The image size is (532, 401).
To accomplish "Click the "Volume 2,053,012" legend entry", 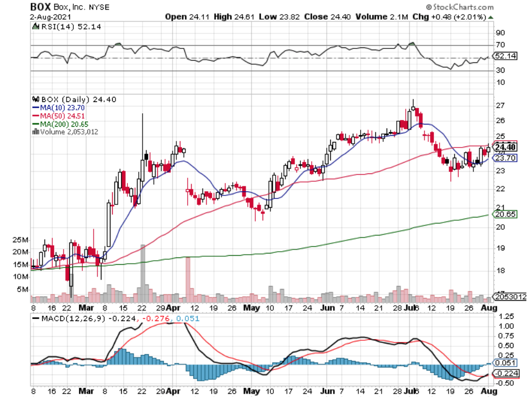I will tap(69, 132).
